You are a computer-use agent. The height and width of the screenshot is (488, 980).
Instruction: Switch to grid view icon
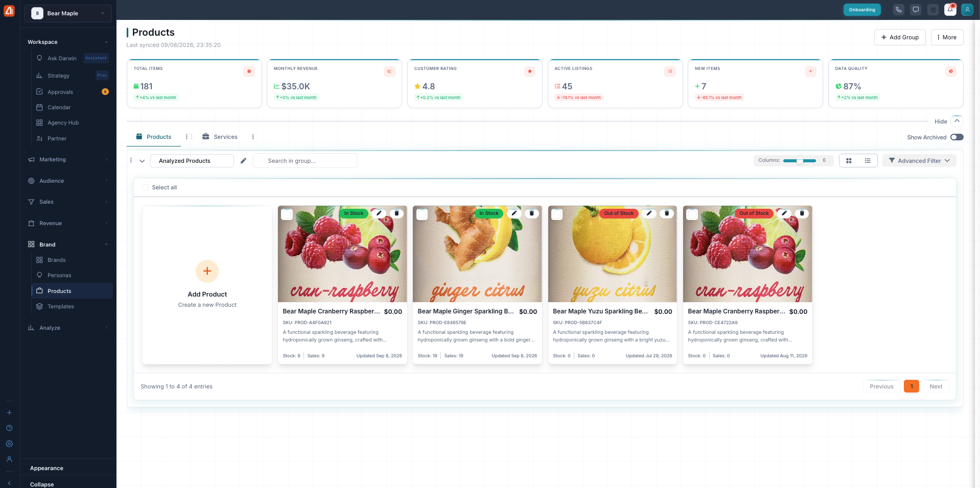click(x=849, y=161)
